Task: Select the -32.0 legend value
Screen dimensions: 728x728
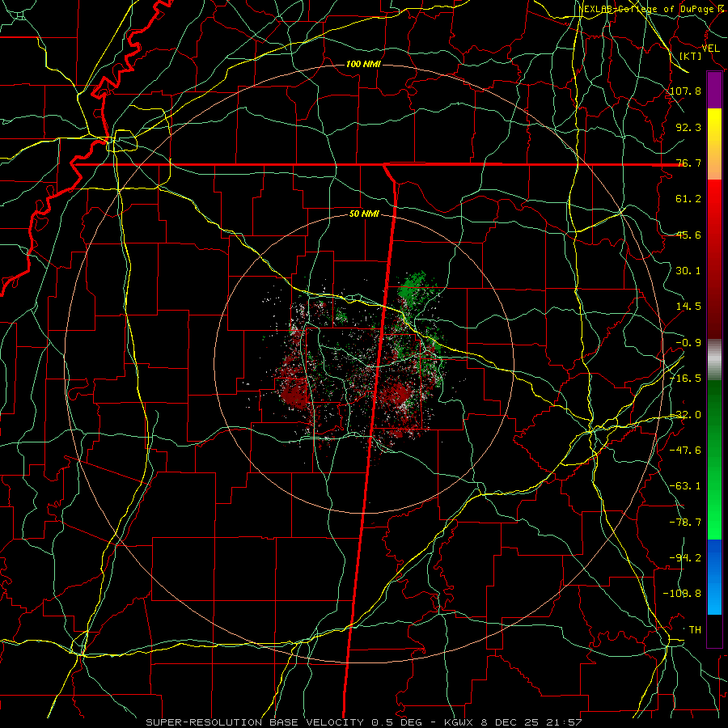Action: point(686,415)
